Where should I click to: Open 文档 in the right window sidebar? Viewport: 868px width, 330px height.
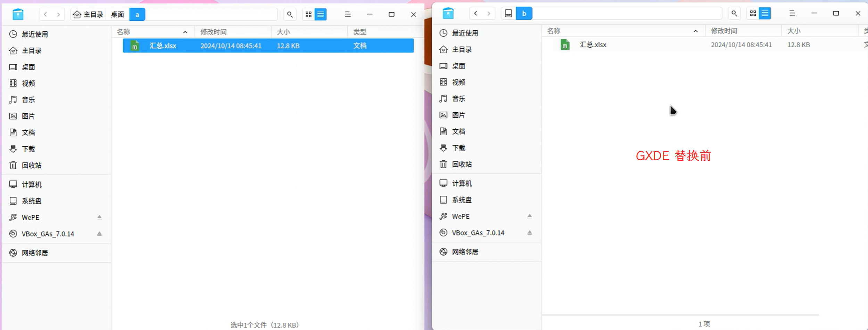(x=487, y=131)
